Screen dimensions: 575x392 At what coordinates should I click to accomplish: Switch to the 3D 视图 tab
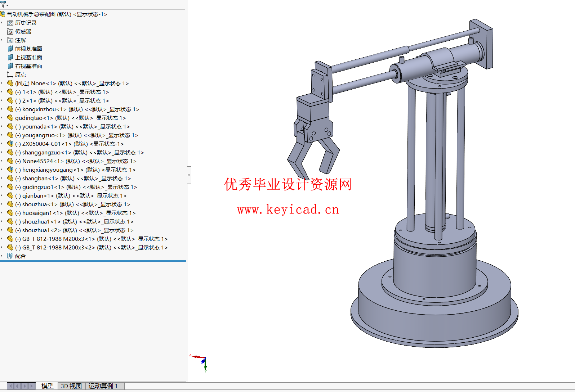point(71,386)
